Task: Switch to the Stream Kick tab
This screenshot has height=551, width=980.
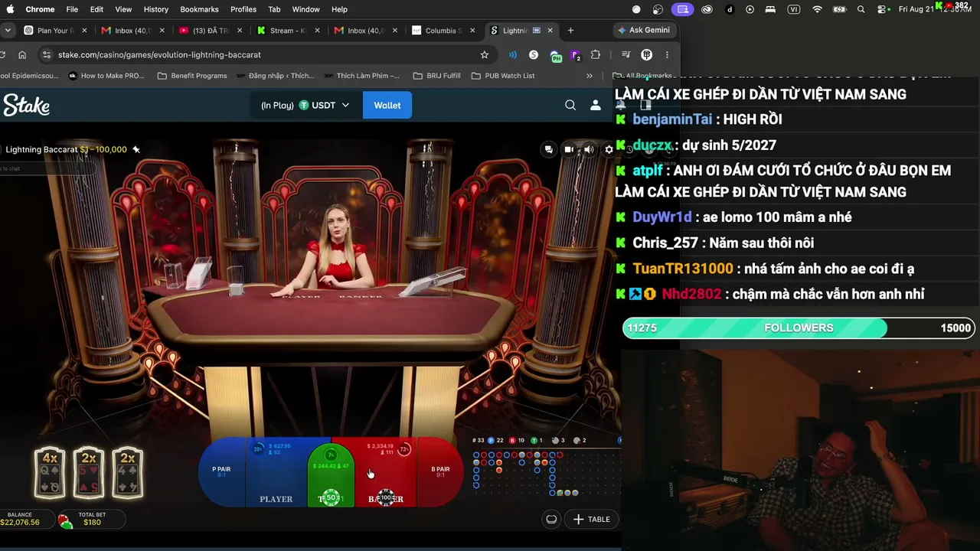Action: pos(288,31)
